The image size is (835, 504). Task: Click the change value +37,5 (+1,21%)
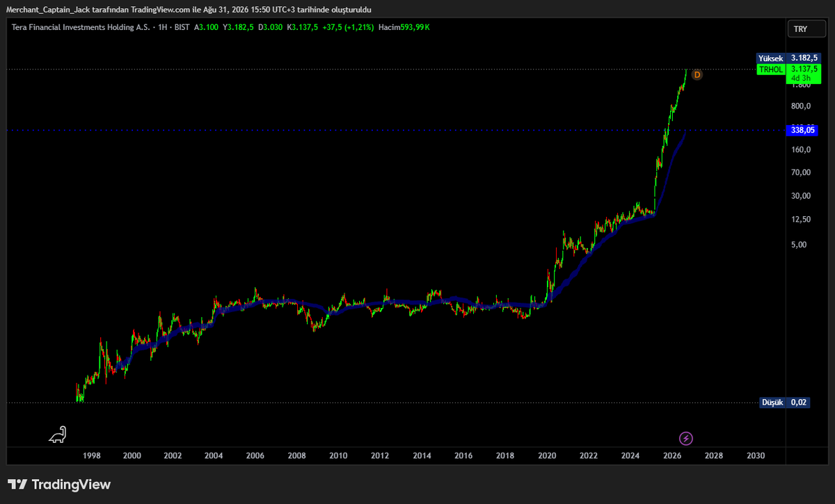tap(349, 27)
